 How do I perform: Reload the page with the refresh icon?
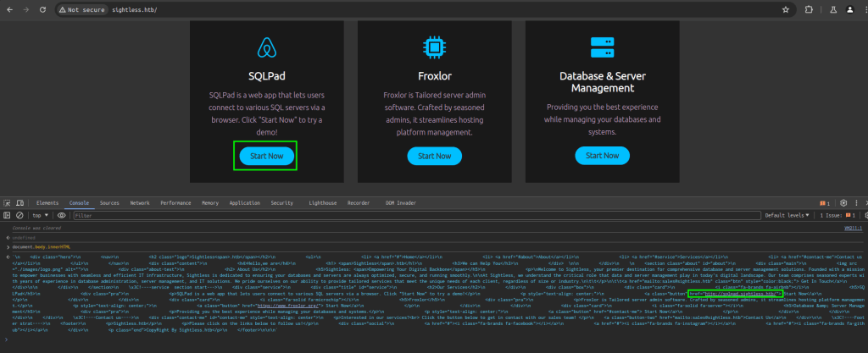[x=44, y=9]
